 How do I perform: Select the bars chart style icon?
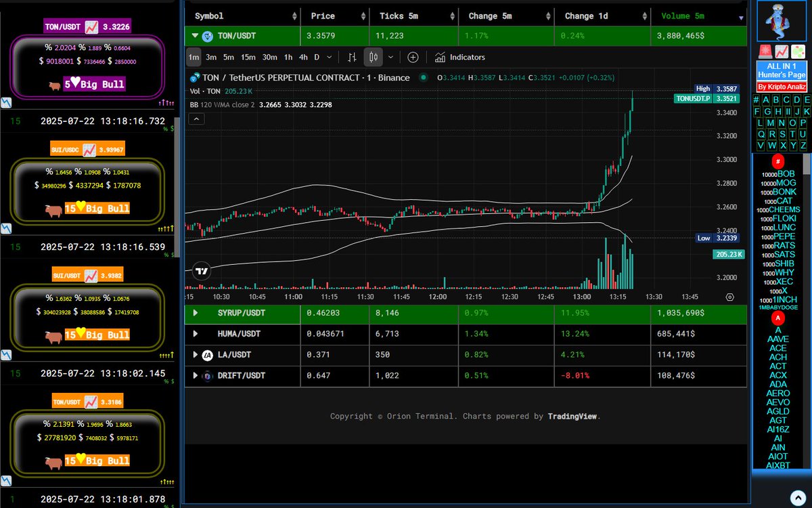(x=352, y=58)
